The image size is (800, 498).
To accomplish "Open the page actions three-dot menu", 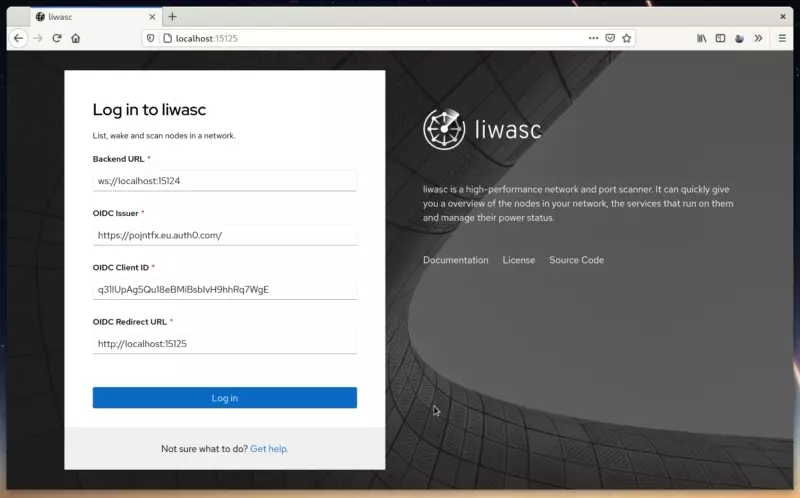I will pyautogui.click(x=593, y=38).
